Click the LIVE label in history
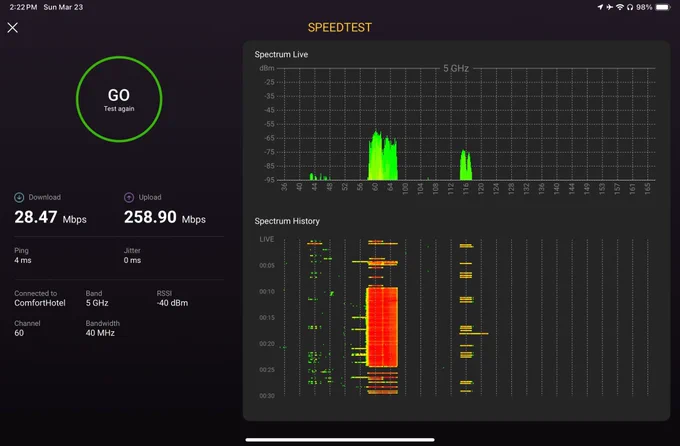 click(x=267, y=239)
